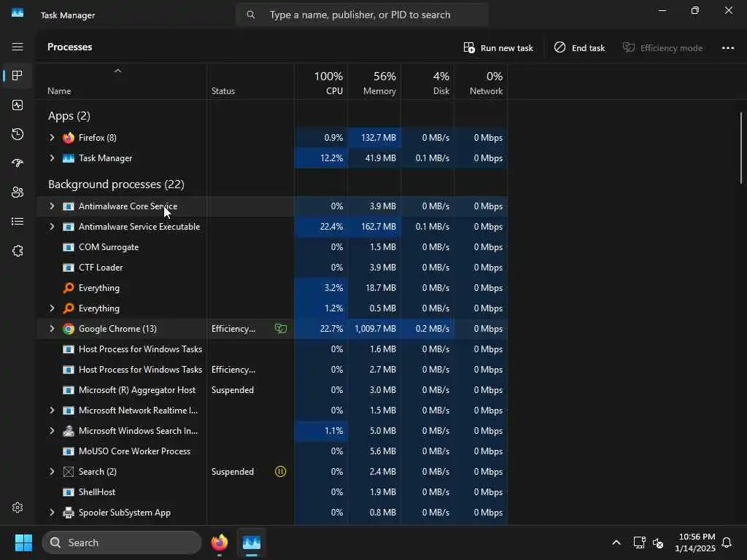Expand the Task Manager process row
747x560 pixels.
click(x=52, y=158)
